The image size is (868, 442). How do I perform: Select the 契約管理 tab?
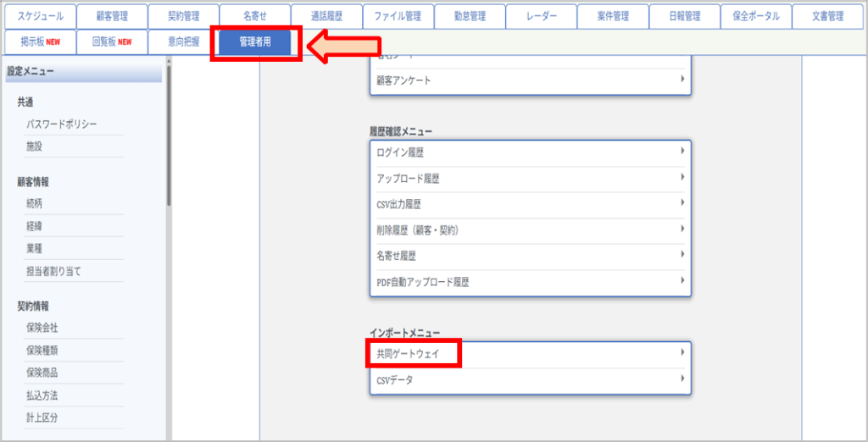tap(182, 16)
